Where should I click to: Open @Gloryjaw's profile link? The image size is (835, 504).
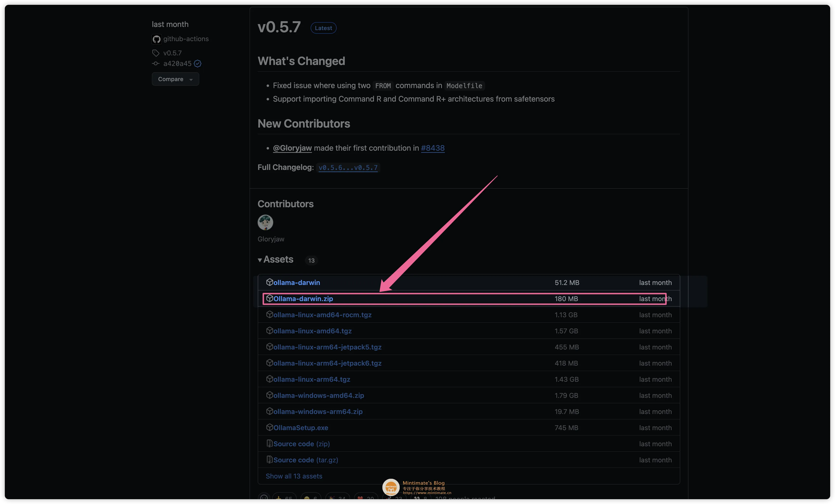pos(292,148)
